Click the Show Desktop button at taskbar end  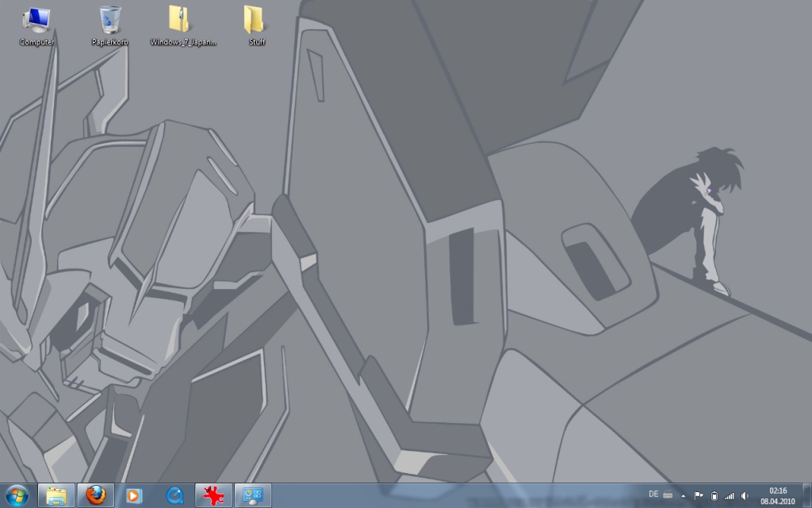[x=806, y=496]
